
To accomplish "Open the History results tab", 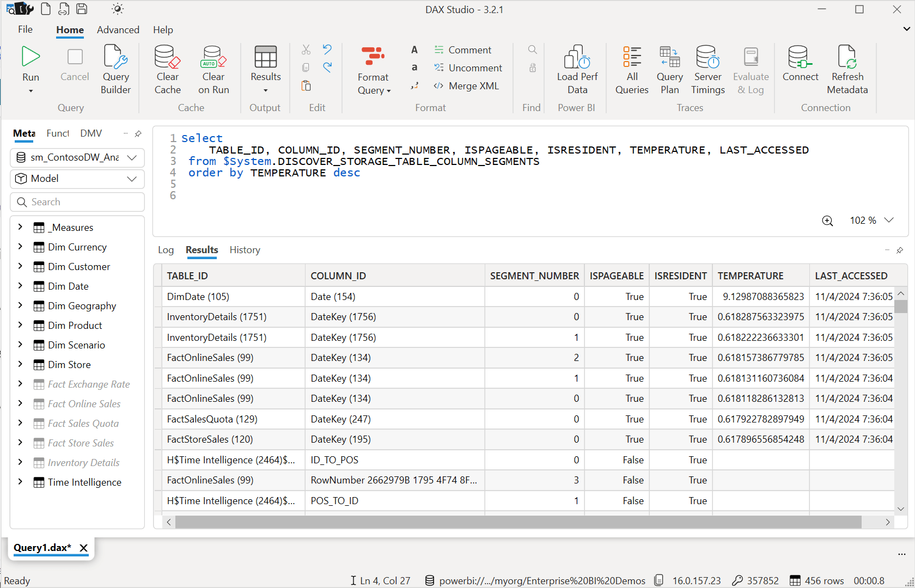I will click(245, 250).
